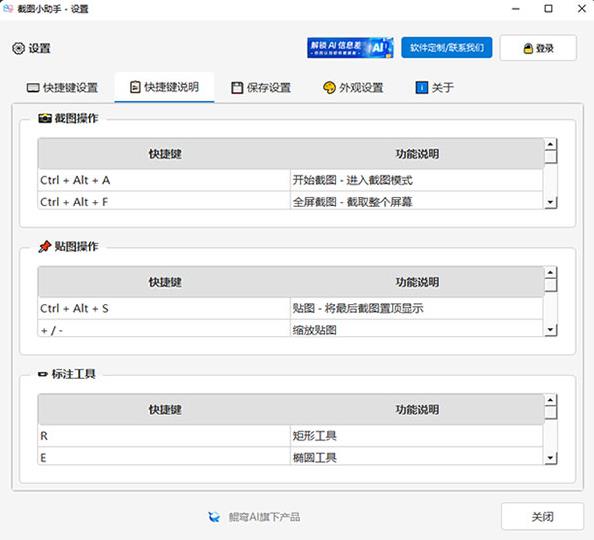594x540 pixels.
Task: Close the window with the X button
Action: pyautogui.click(x=582, y=9)
